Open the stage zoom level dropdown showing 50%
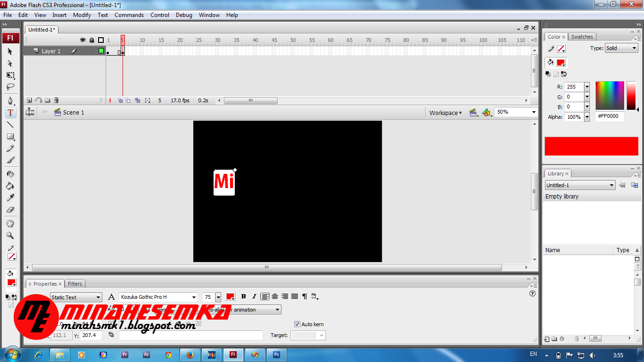 pyautogui.click(x=515, y=112)
